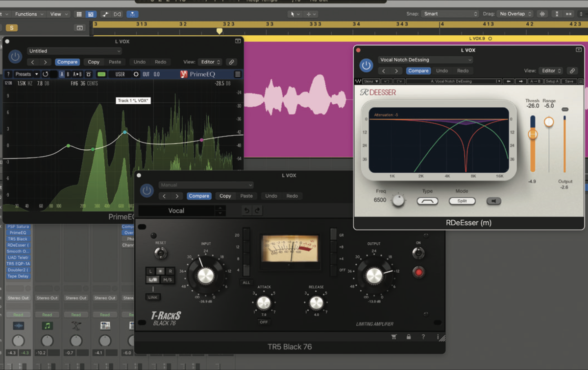The height and width of the screenshot is (370, 588).
Task: Toggle the RDeEsser power button
Action: tap(366, 65)
